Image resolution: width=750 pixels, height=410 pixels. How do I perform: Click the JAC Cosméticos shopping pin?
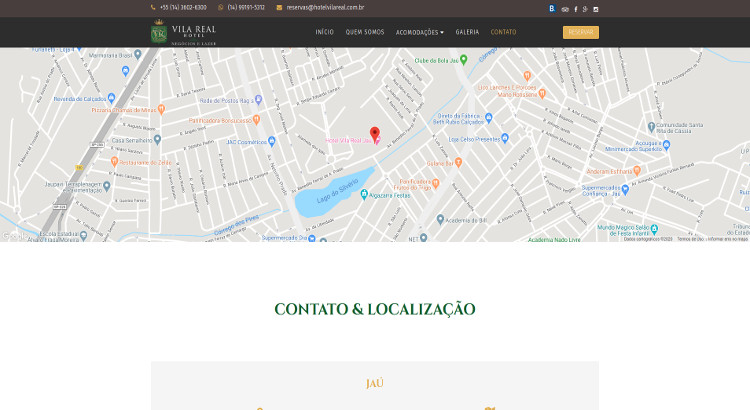[272, 141]
